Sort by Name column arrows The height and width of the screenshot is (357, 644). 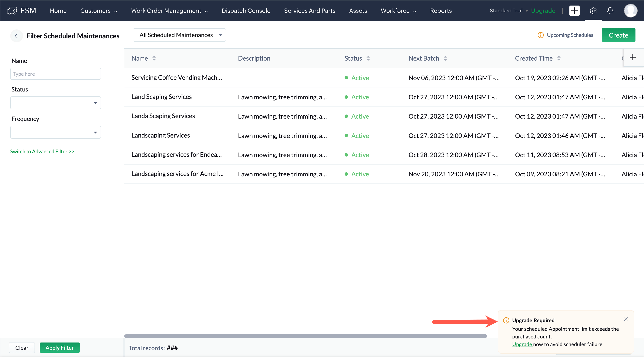154,58
